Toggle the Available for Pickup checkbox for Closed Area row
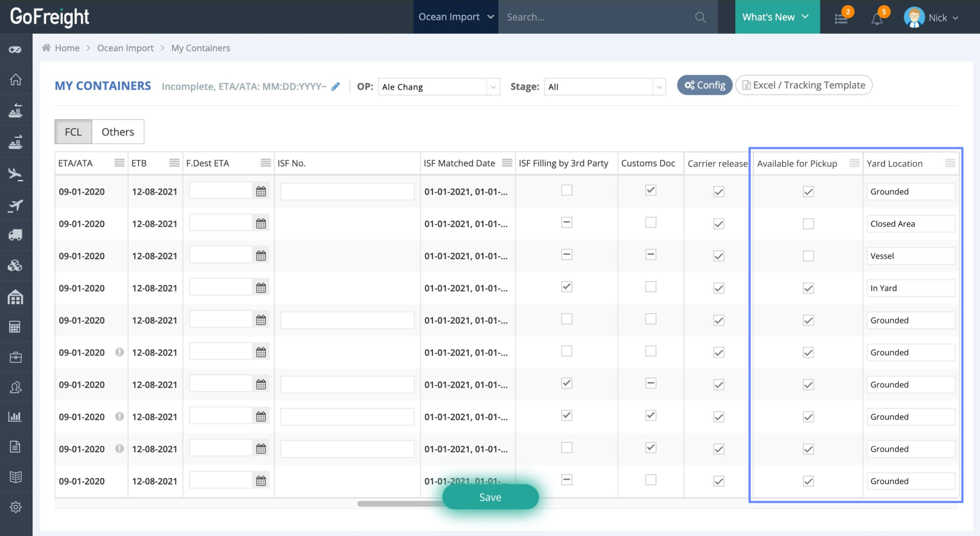 point(808,224)
